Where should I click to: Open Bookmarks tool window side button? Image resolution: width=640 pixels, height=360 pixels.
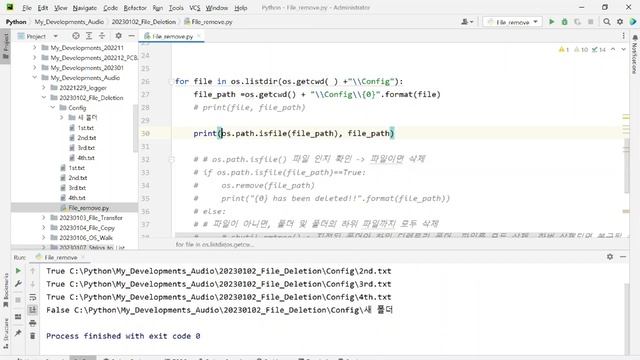point(6,290)
